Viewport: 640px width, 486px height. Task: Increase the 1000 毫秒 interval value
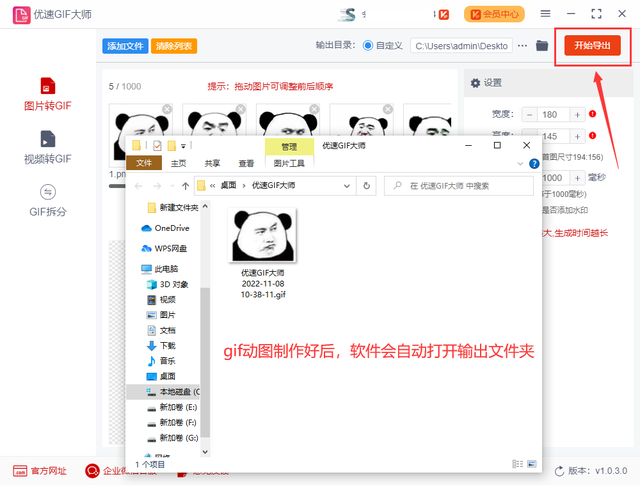tap(578, 178)
